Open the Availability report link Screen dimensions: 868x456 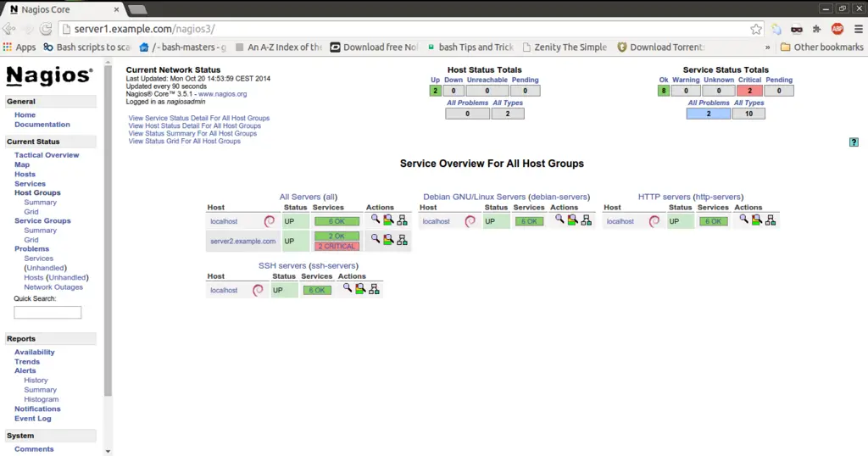[34, 352]
